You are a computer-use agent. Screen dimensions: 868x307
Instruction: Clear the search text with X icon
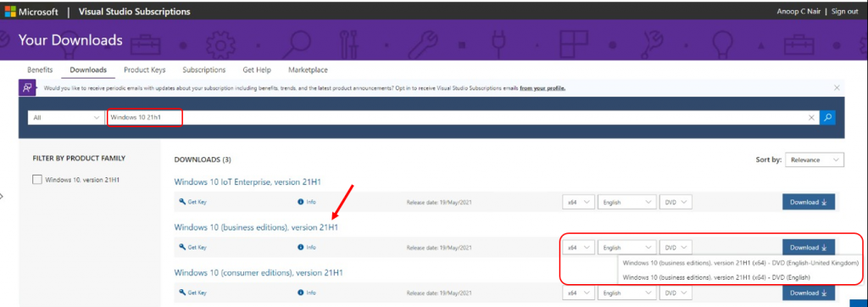coord(811,118)
